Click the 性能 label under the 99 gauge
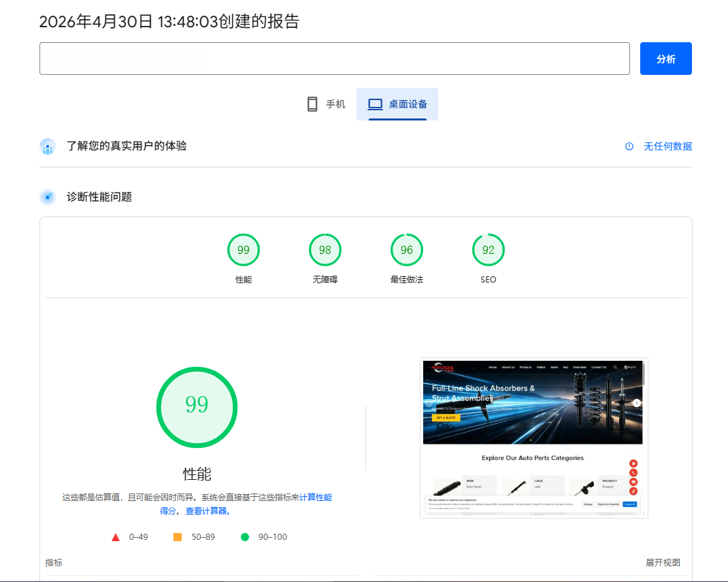This screenshot has height=582, width=728. pyautogui.click(x=244, y=280)
